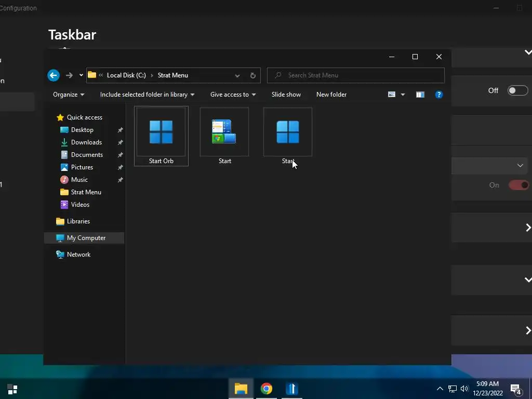Image resolution: width=532 pixels, height=399 pixels.
Task: Show hidden system tray icons
Action: click(440, 389)
